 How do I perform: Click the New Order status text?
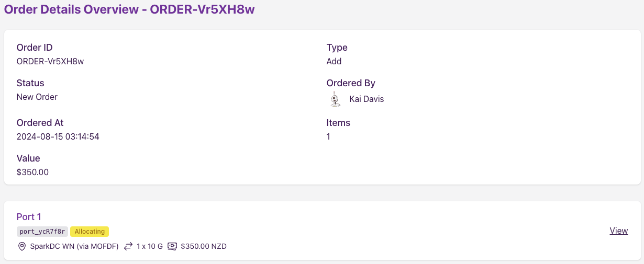37,97
